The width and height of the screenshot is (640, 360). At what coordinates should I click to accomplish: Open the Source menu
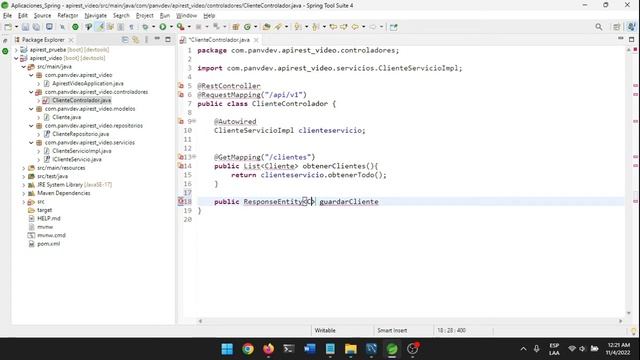coord(42,16)
